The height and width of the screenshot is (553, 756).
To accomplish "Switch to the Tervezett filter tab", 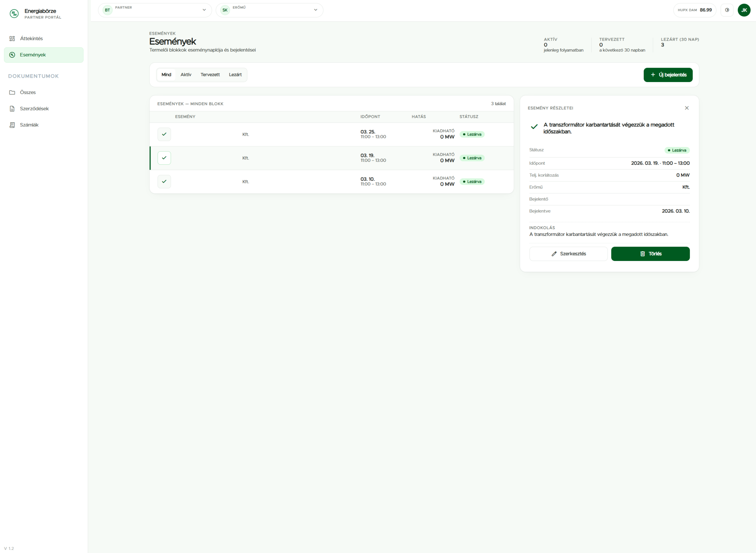I will tap(210, 75).
